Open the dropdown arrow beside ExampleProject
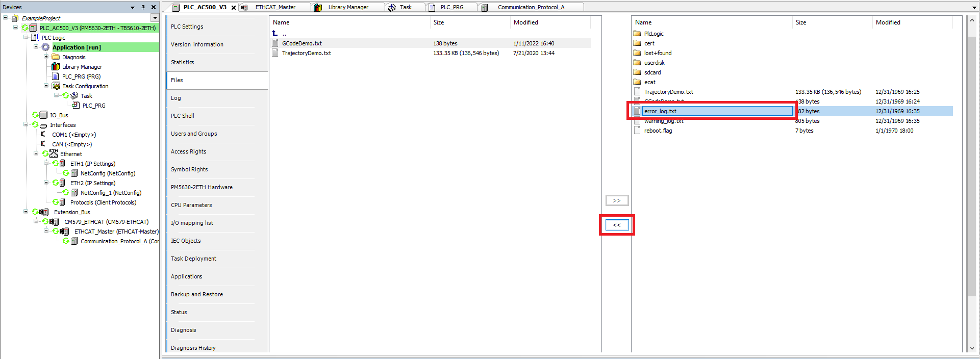 (x=155, y=18)
